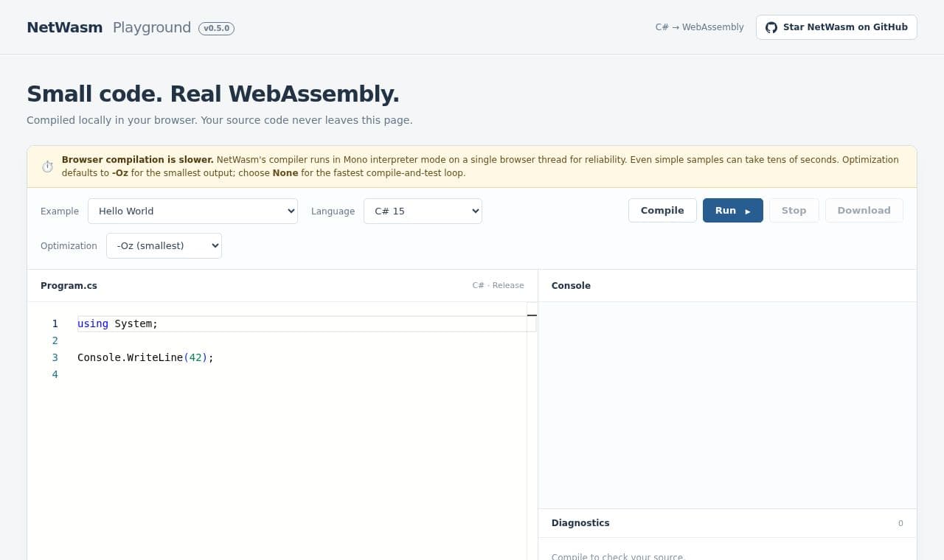The width and height of the screenshot is (944, 560).
Task: Click the Playground header text
Action: [x=152, y=27]
